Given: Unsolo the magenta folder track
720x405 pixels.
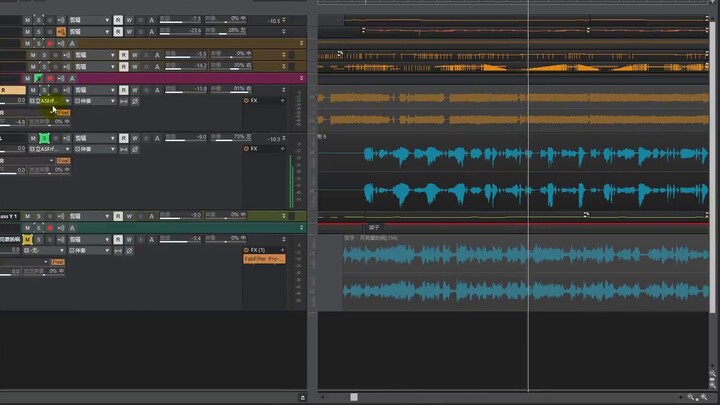Looking at the screenshot, I should pyautogui.click(x=39, y=79).
